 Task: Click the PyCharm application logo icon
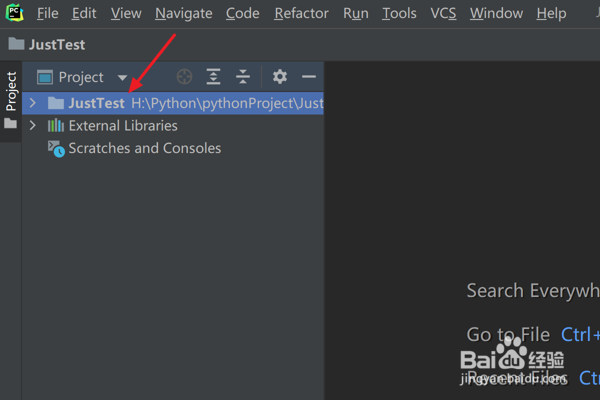tap(15, 13)
